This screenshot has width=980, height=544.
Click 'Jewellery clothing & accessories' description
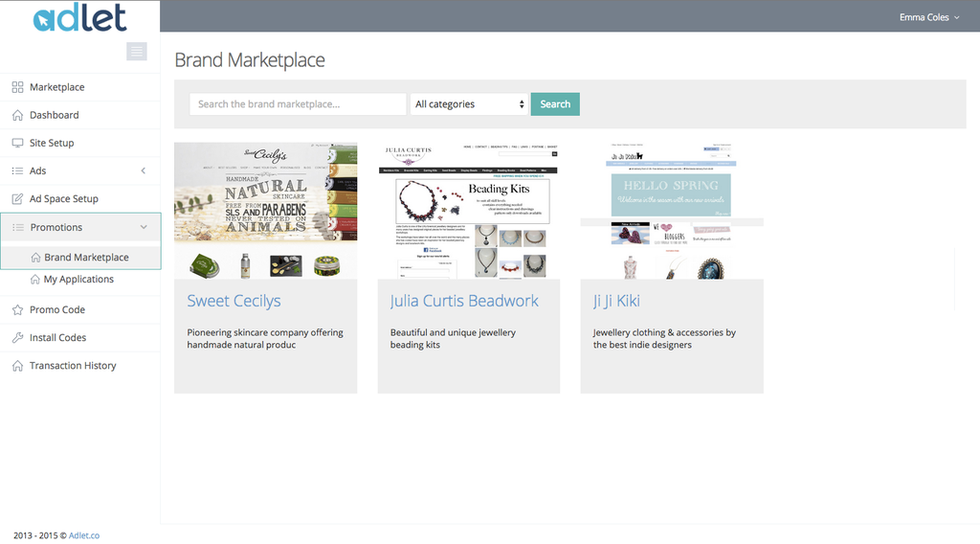point(664,338)
